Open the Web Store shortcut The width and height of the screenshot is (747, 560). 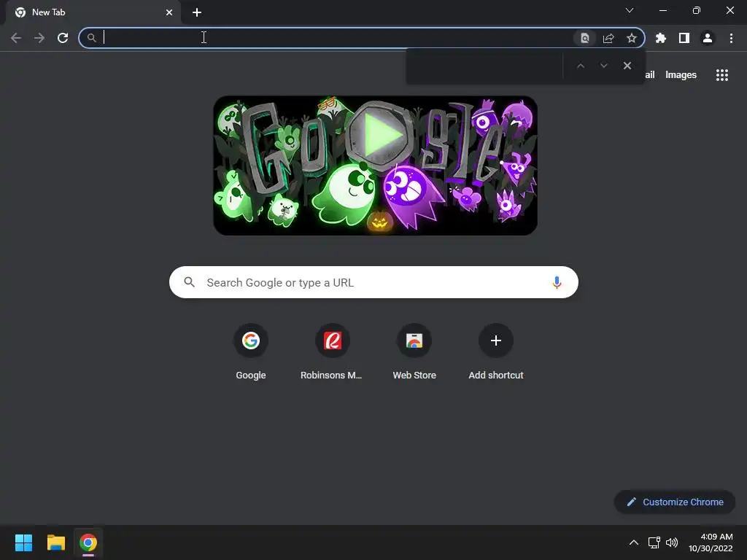(x=414, y=351)
